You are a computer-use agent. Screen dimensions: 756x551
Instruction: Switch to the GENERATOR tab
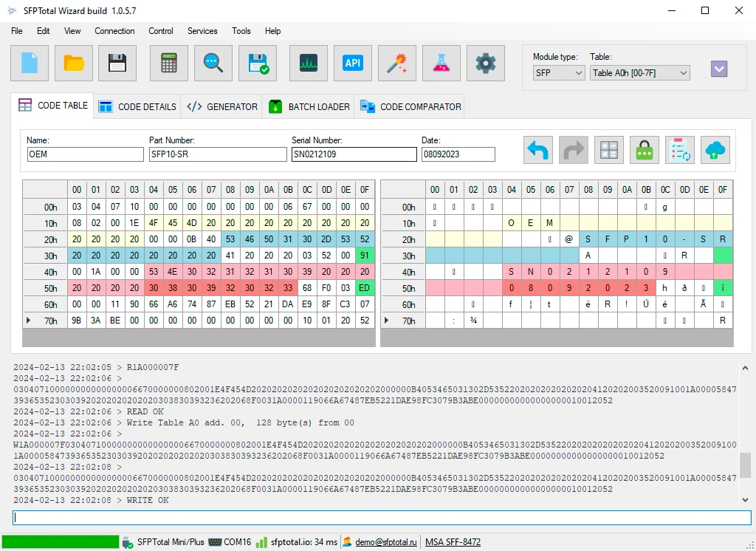tap(221, 106)
